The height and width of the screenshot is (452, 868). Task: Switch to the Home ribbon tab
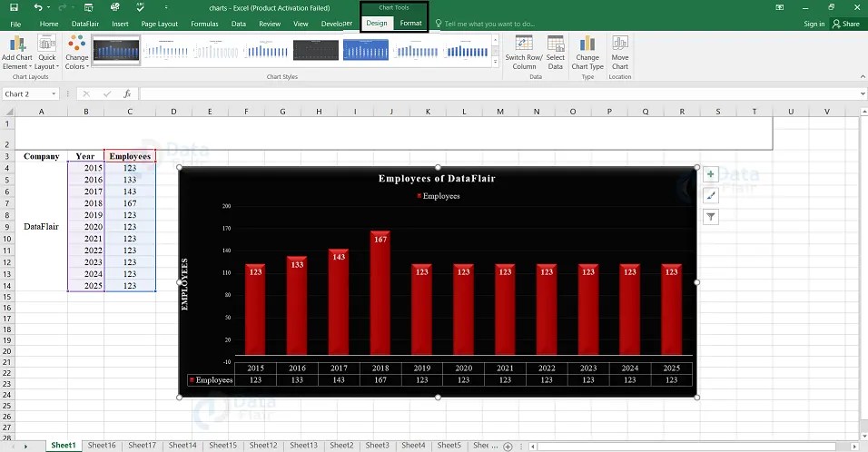pyautogui.click(x=49, y=24)
